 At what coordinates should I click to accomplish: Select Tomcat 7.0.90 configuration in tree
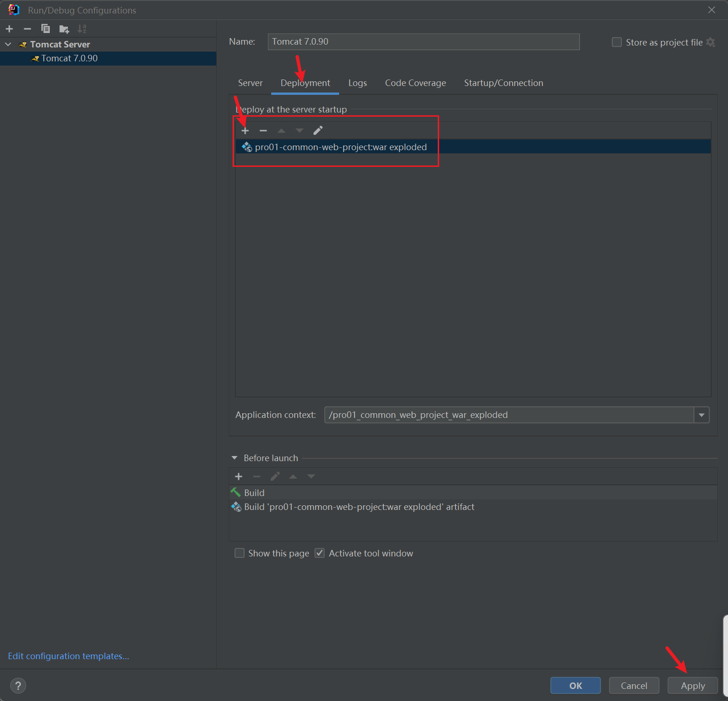[x=108, y=58]
